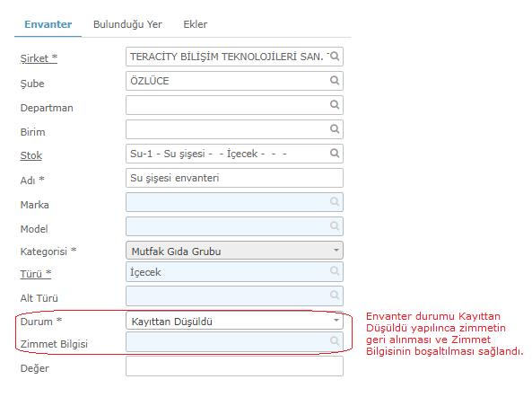Open lookup search for Şube field
Image resolution: width=532 pixels, height=397 pixels.
tap(335, 81)
